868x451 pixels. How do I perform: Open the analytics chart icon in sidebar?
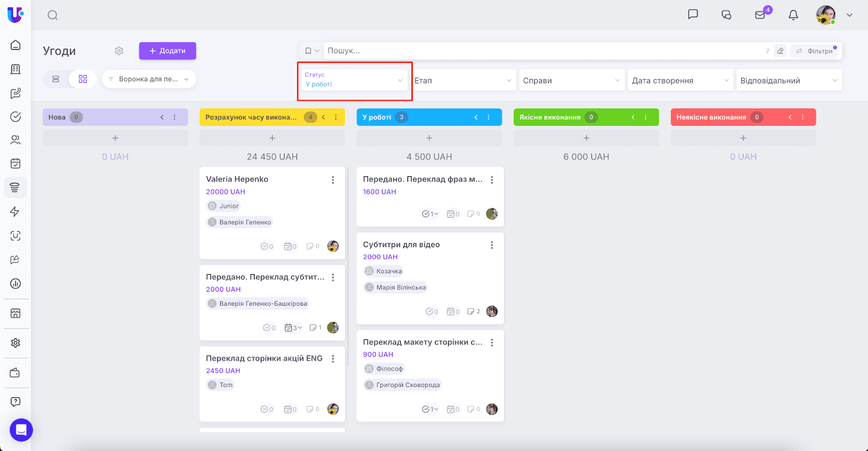16,284
